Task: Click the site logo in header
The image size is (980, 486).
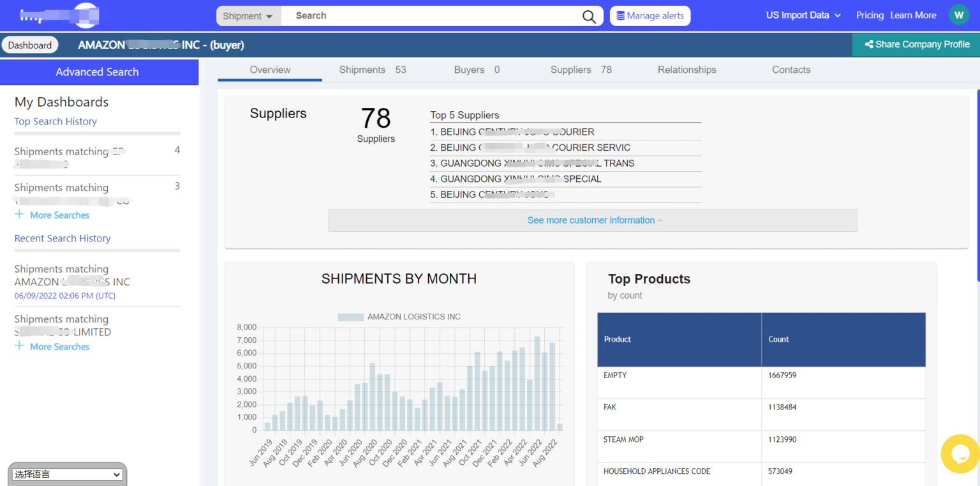Action: tap(60, 15)
